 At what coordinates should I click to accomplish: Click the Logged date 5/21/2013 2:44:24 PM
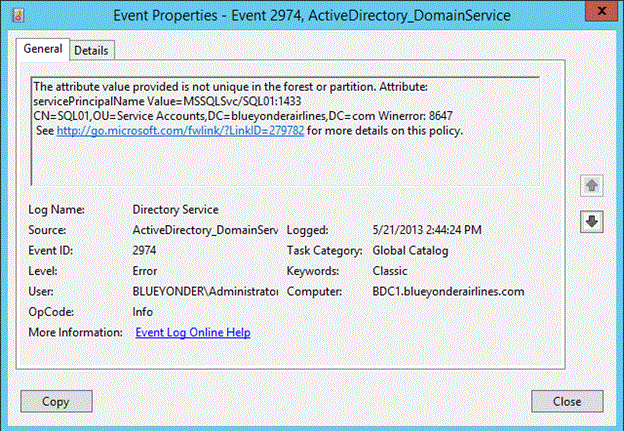pyautogui.click(x=427, y=230)
